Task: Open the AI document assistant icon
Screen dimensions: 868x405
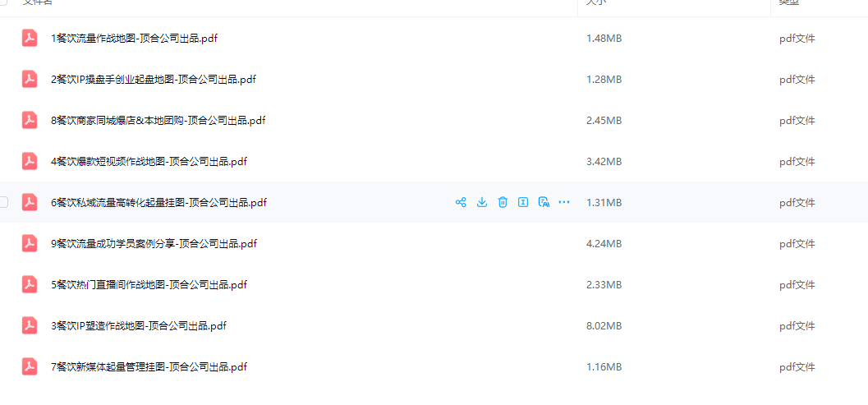Action: tap(544, 202)
